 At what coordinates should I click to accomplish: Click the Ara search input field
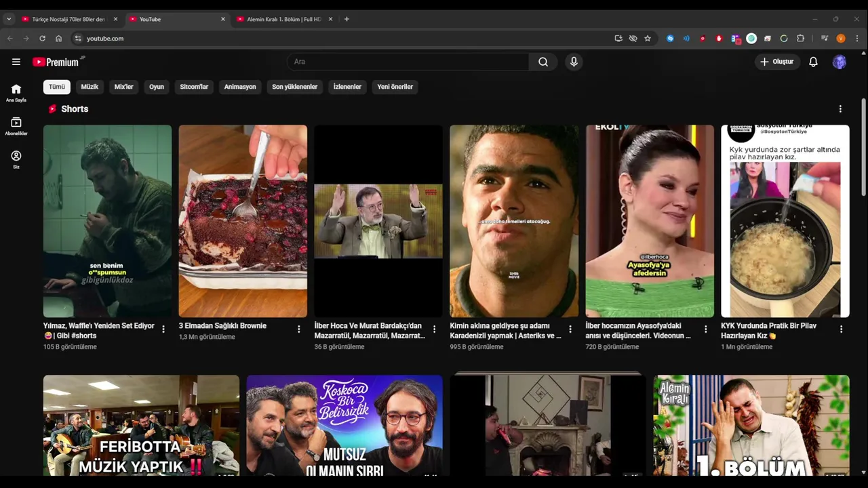tap(408, 62)
